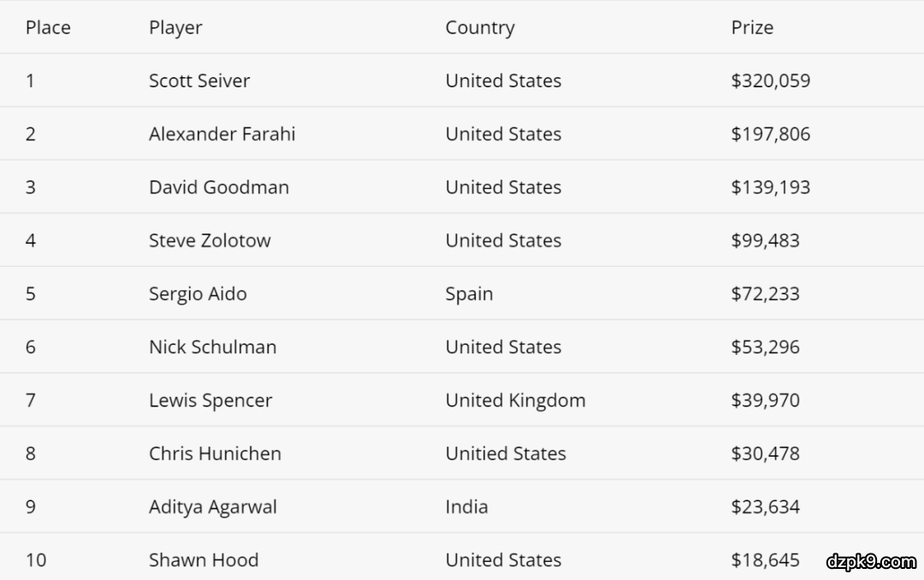Click the dzpk9.com watermark
924x580 pixels.
point(871,561)
